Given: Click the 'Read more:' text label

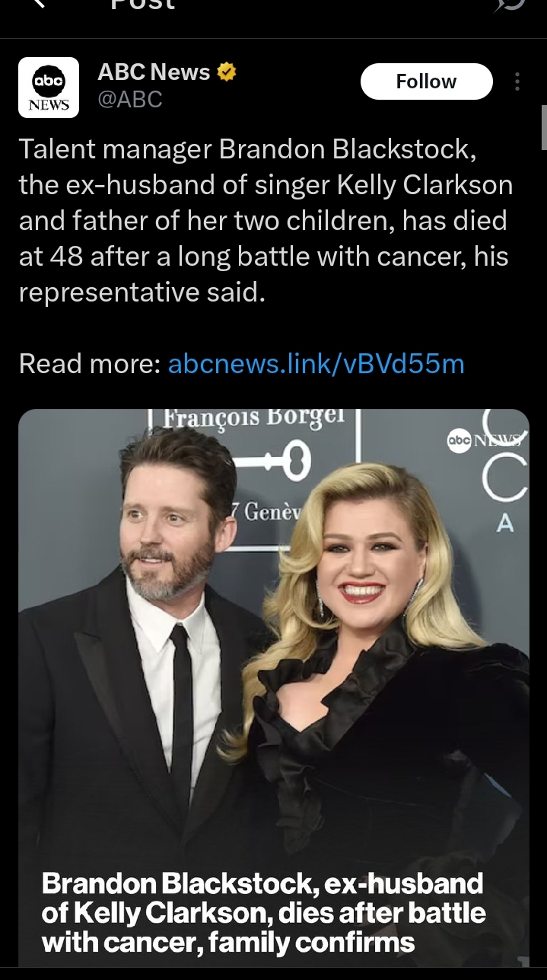Looking at the screenshot, I should click(89, 364).
